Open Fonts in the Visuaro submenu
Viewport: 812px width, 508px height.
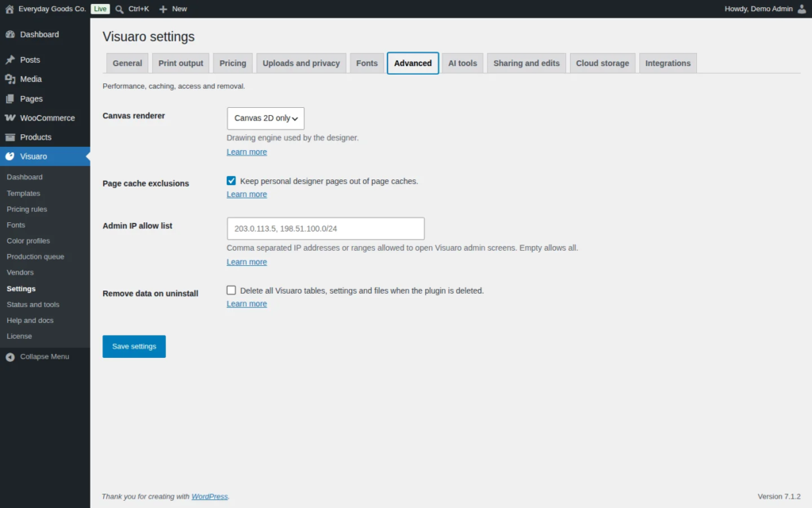pos(16,225)
